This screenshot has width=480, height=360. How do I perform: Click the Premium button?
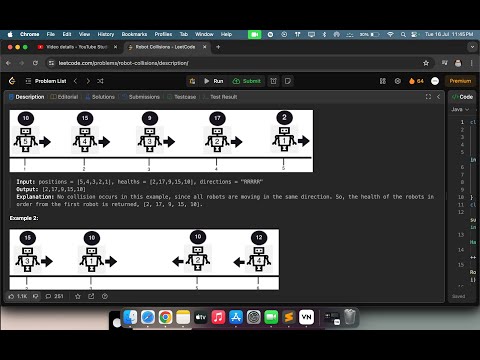[460, 81]
